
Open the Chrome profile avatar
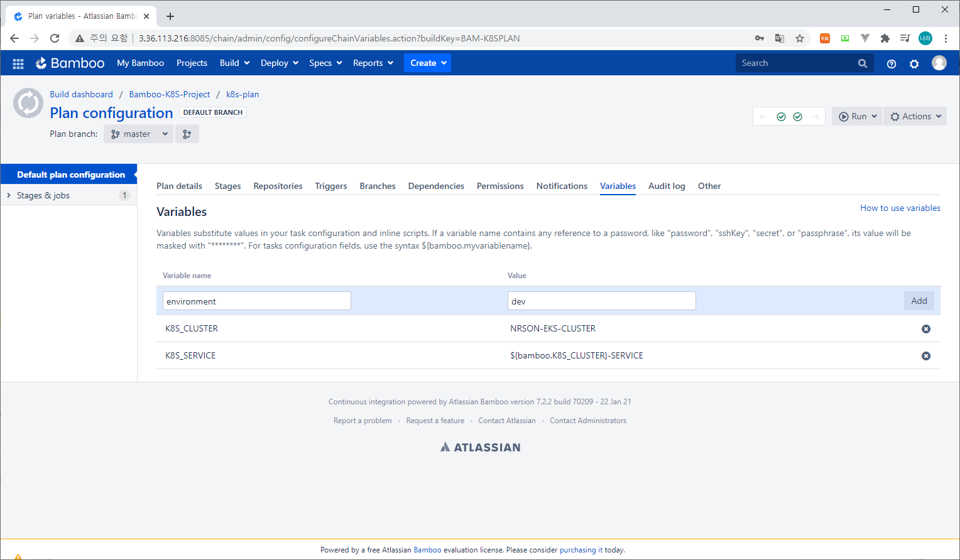click(925, 38)
